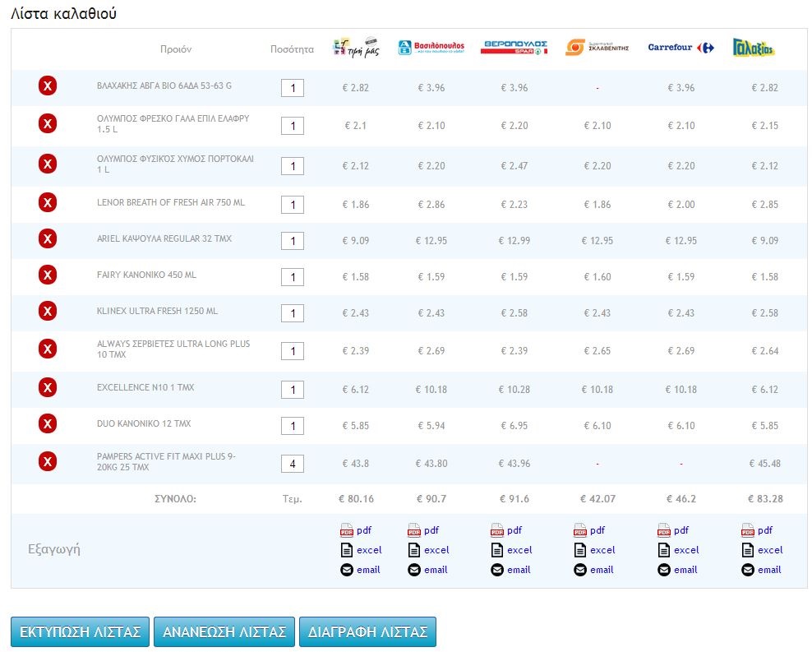Click the ΑΒ Βασιλόπουλος logo
This screenshot has height=652, width=812.
pyautogui.click(x=431, y=48)
